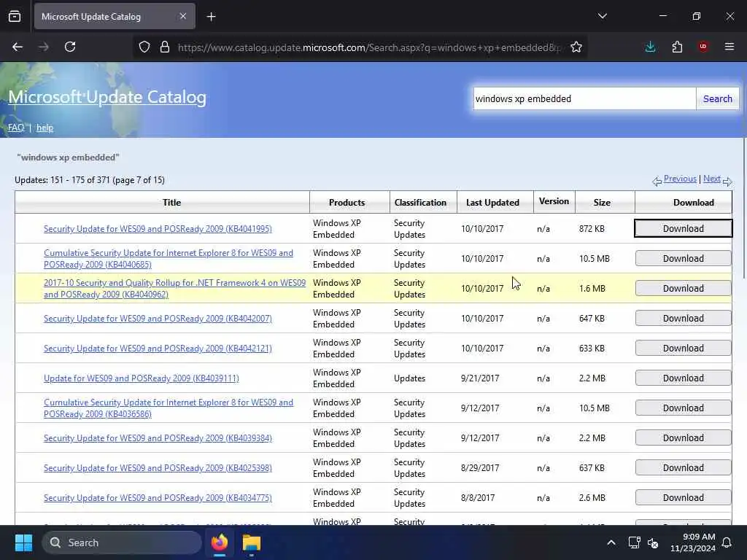
Task: Click the site security padlock icon
Action: (x=165, y=47)
